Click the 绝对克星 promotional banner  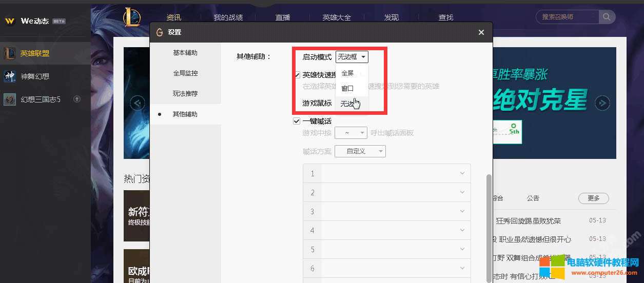coord(554,103)
